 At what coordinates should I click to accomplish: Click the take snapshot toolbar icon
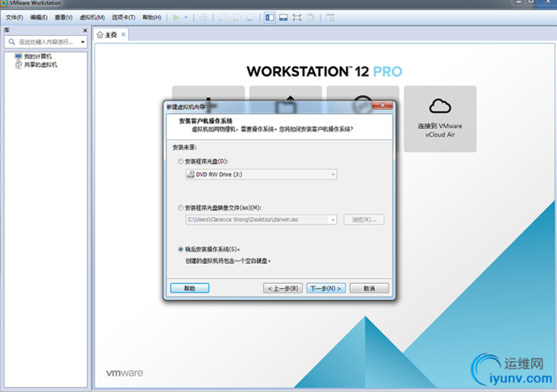[223, 18]
